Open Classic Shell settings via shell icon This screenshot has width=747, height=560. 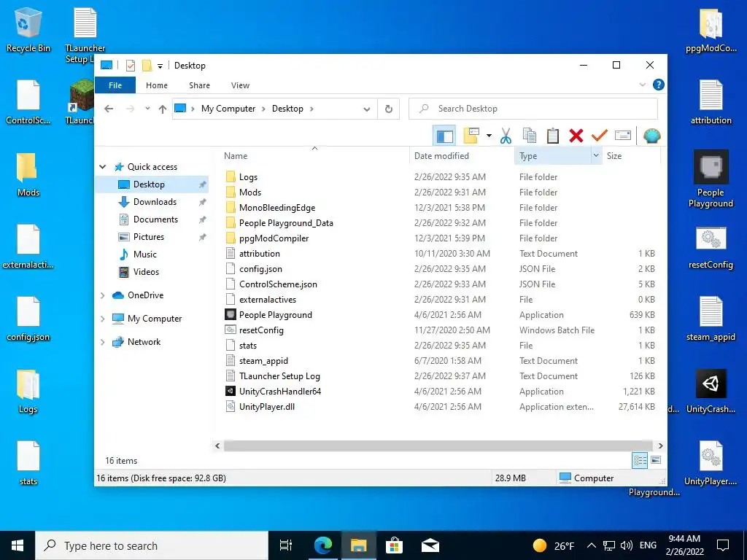(x=651, y=136)
